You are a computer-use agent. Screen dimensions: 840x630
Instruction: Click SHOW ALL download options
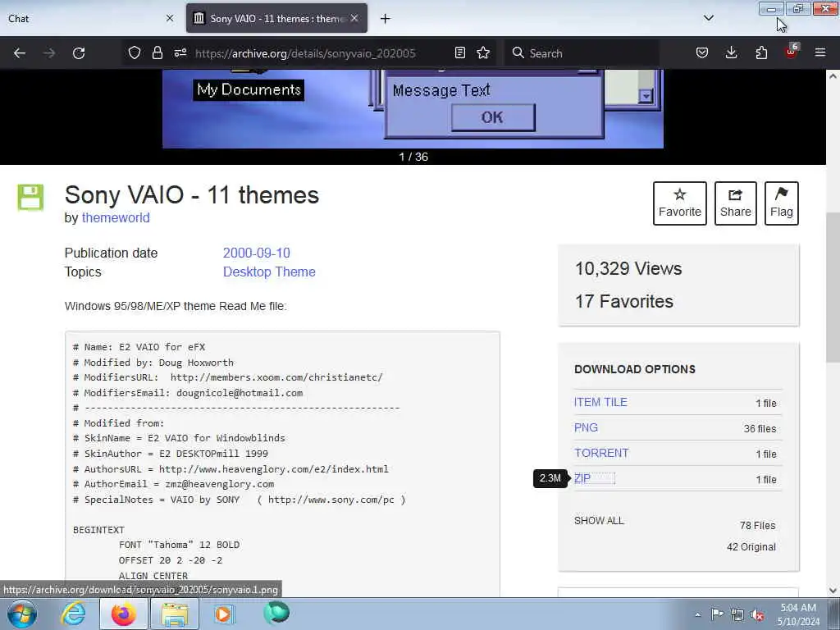tap(599, 520)
